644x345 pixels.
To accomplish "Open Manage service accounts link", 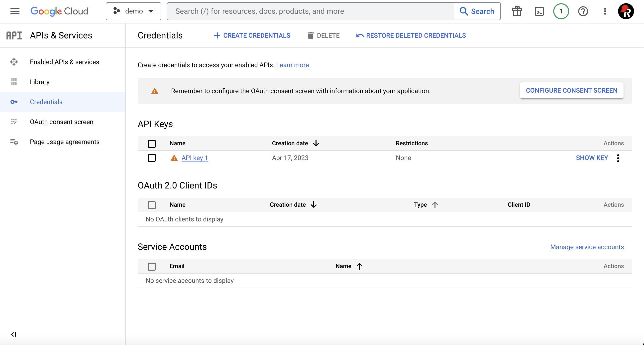I will point(587,247).
